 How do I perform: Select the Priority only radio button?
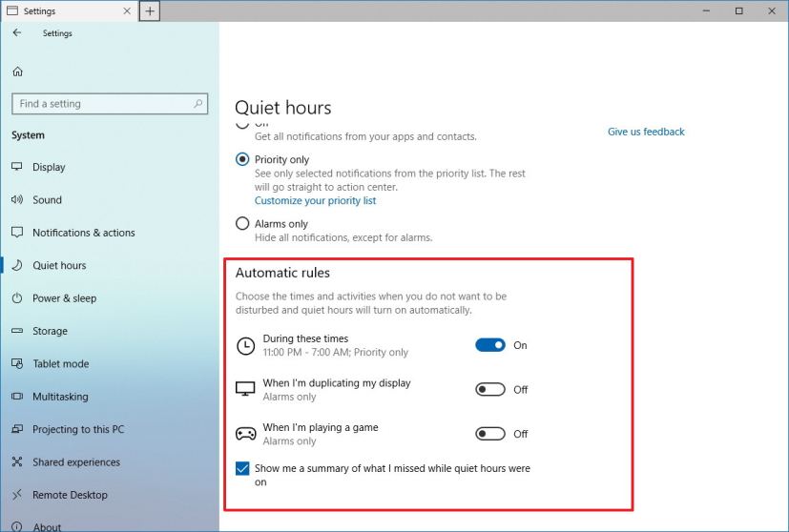point(242,159)
